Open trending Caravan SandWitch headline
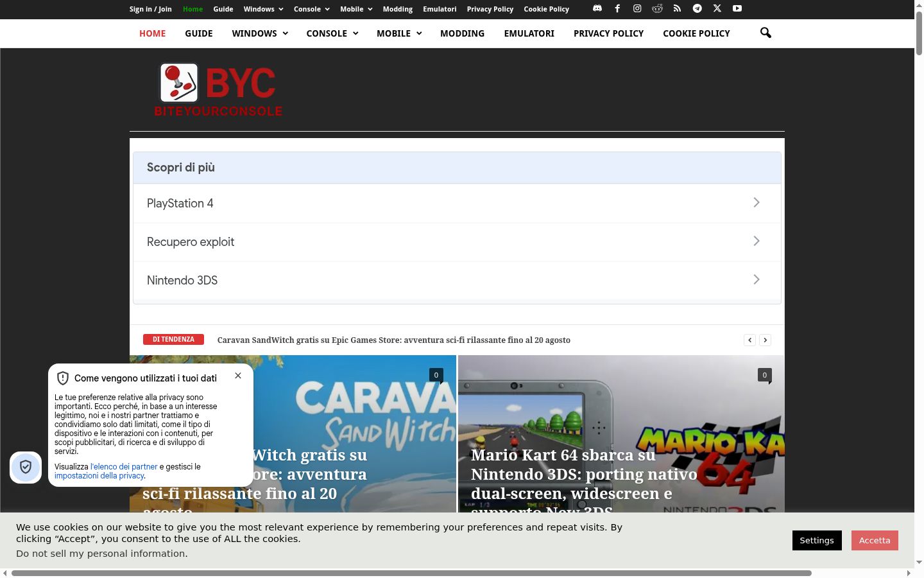The height and width of the screenshot is (578, 924). pos(394,340)
